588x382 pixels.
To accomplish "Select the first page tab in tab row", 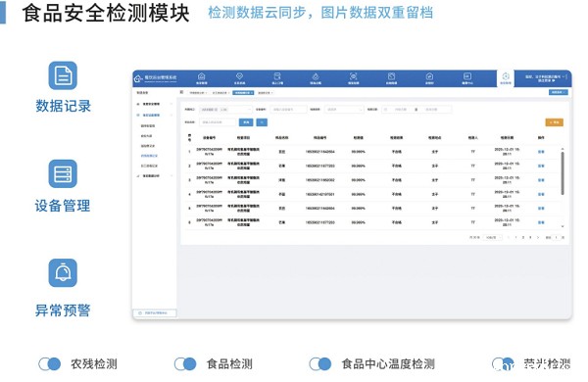I will 198,93.
